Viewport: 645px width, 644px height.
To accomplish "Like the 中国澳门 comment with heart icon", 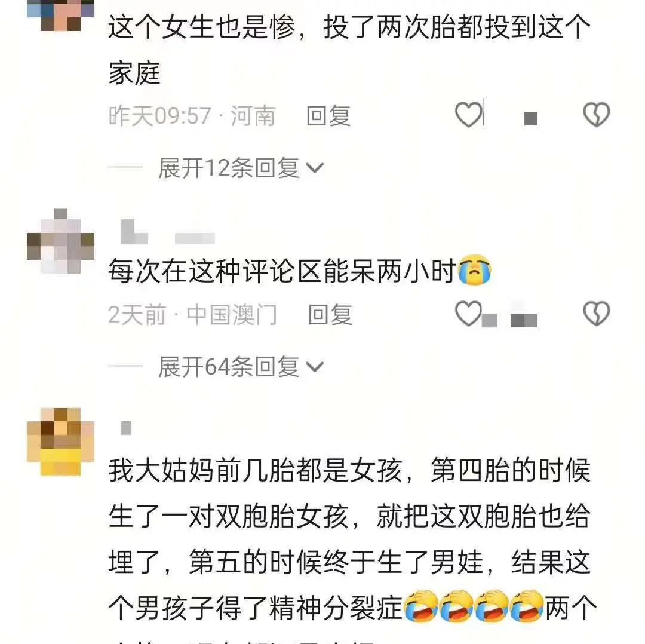I will 468,313.
